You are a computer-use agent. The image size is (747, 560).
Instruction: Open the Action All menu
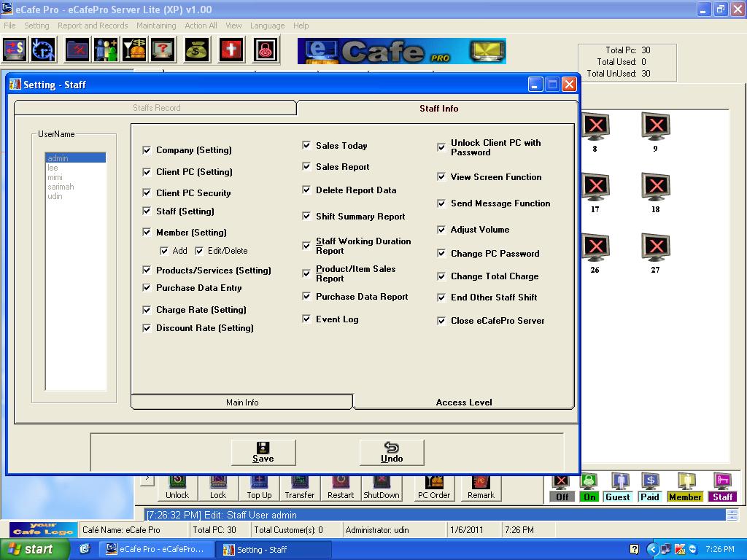(201, 26)
